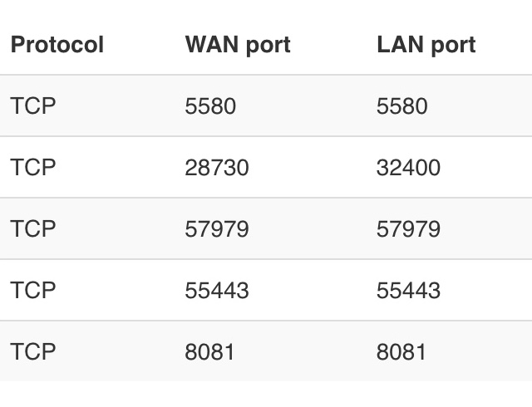Select LAN port value 5580
532x407 pixels.
pos(401,106)
